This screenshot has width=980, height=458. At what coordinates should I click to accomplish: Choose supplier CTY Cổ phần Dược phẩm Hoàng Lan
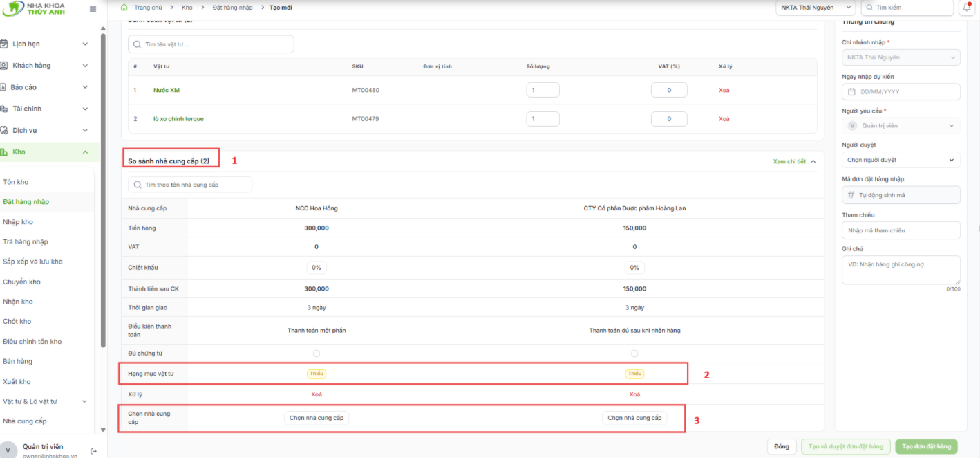click(634, 418)
